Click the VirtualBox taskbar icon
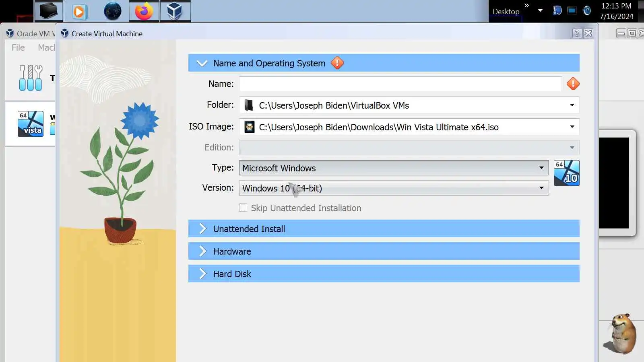This screenshot has width=644, height=362. 175,11
